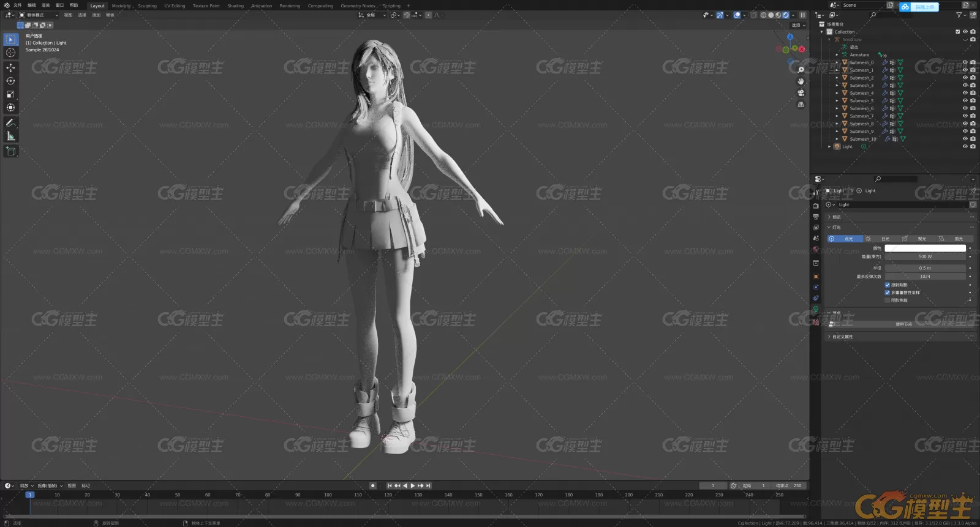Set light type to sun
Screen dimensions: 980x527
[881, 239]
